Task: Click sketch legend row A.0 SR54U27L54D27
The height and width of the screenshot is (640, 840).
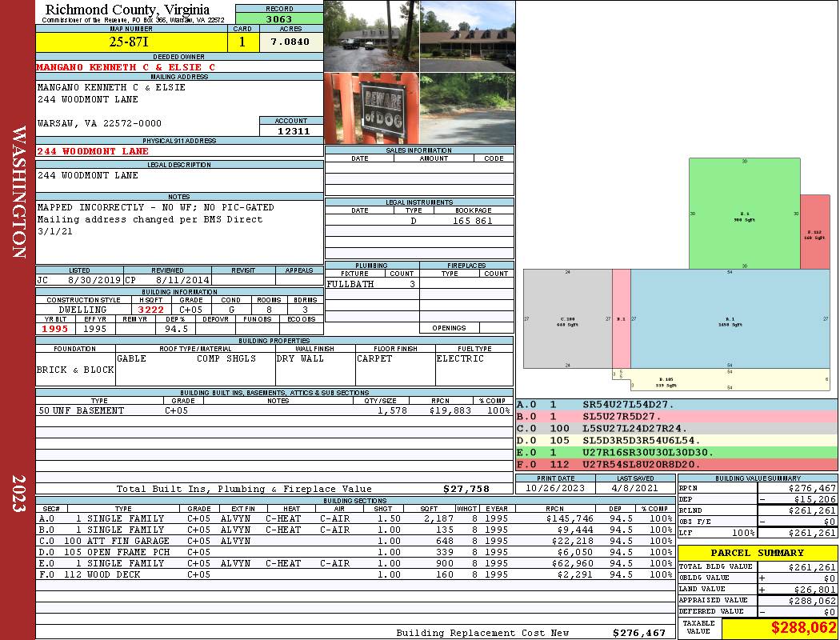Action: pos(677,405)
